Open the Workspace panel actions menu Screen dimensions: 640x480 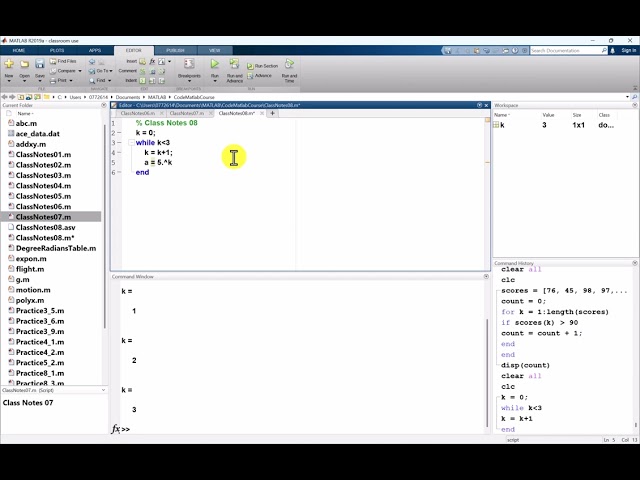635,105
